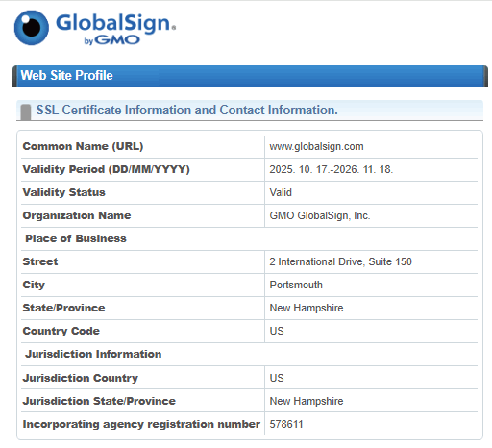The height and width of the screenshot is (448, 492).
Task: Select the Country Code label
Action: tap(61, 331)
